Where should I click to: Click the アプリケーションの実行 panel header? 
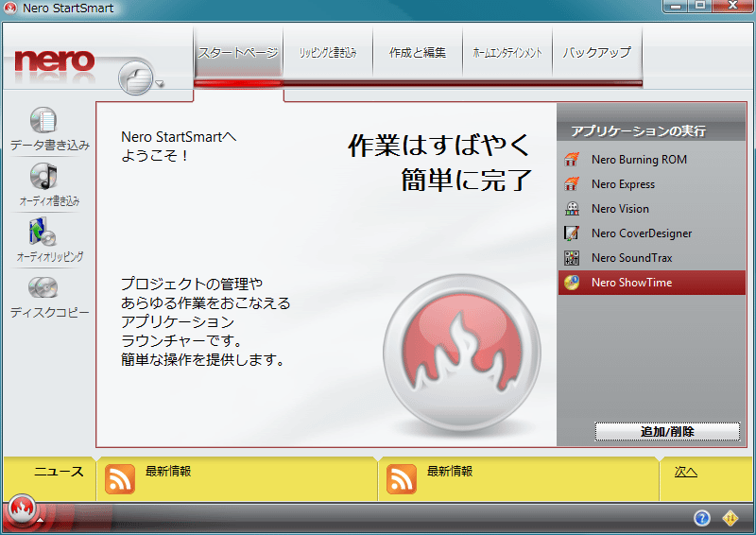[x=639, y=130]
